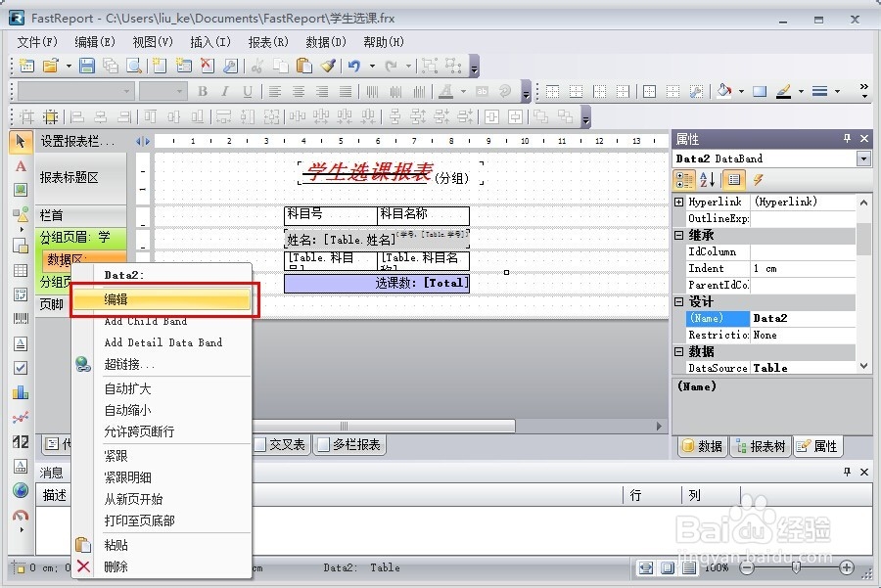Undo the last action with the Undo icon
Image resolution: width=881 pixels, height=588 pixels.
353,67
